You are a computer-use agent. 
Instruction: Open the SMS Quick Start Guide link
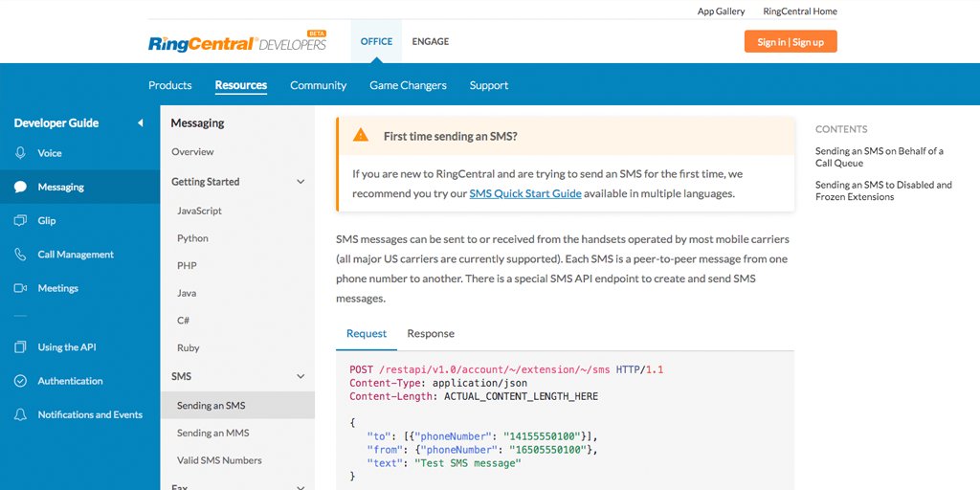pos(524,193)
